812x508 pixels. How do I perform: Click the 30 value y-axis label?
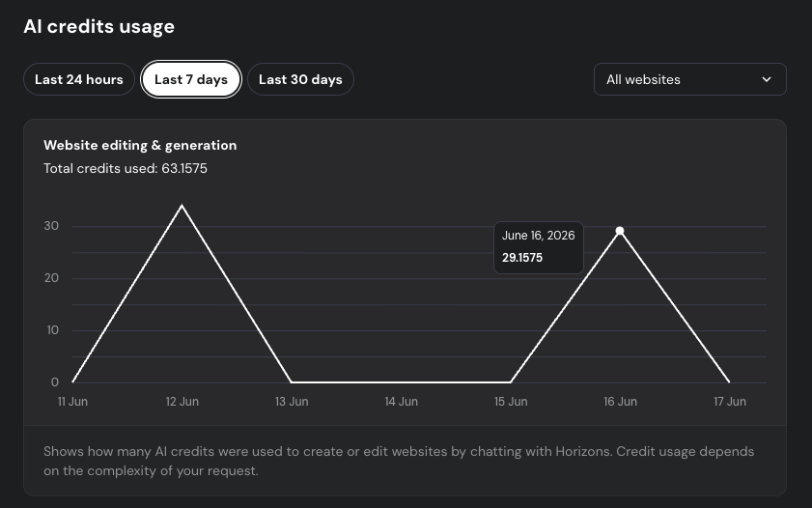pyautogui.click(x=51, y=226)
